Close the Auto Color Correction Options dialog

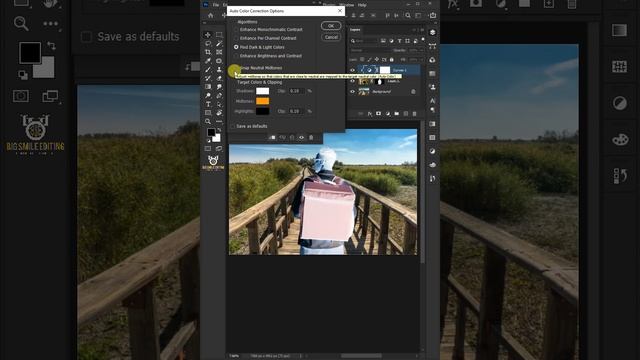[x=340, y=11]
